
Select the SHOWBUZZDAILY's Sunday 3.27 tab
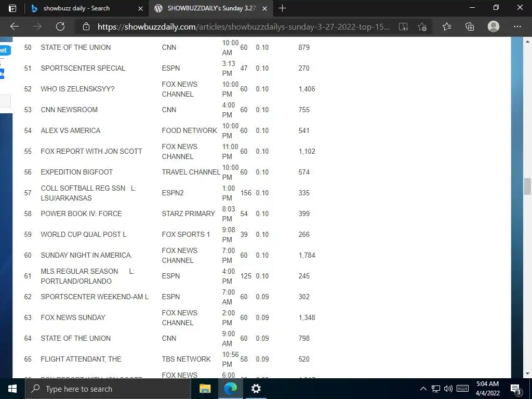pos(210,8)
